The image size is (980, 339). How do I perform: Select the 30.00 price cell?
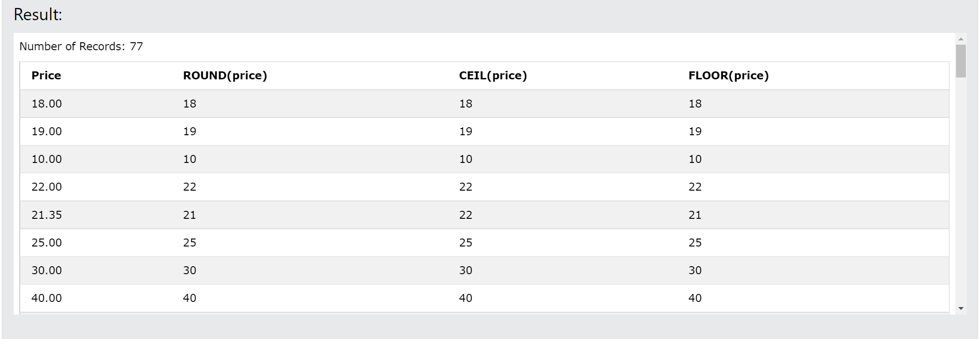pos(47,270)
